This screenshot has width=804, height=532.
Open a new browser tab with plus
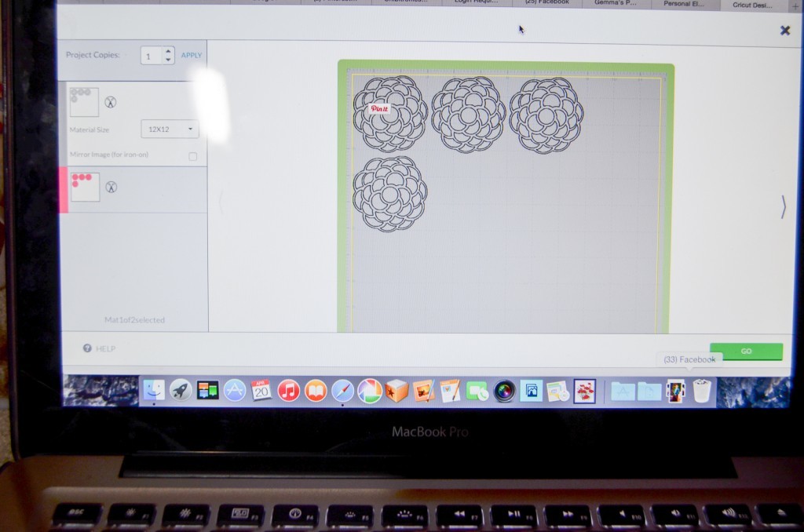pos(795,6)
